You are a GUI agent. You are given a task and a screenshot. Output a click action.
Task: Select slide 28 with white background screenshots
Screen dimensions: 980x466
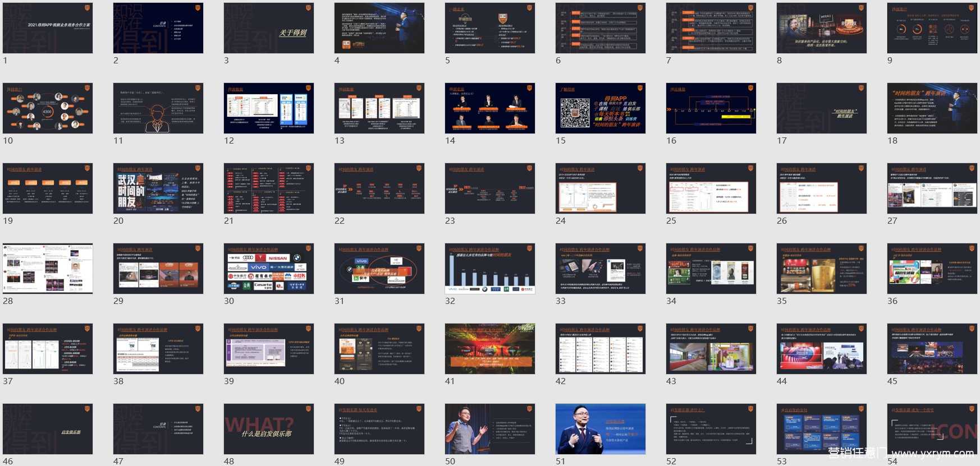[x=48, y=269]
